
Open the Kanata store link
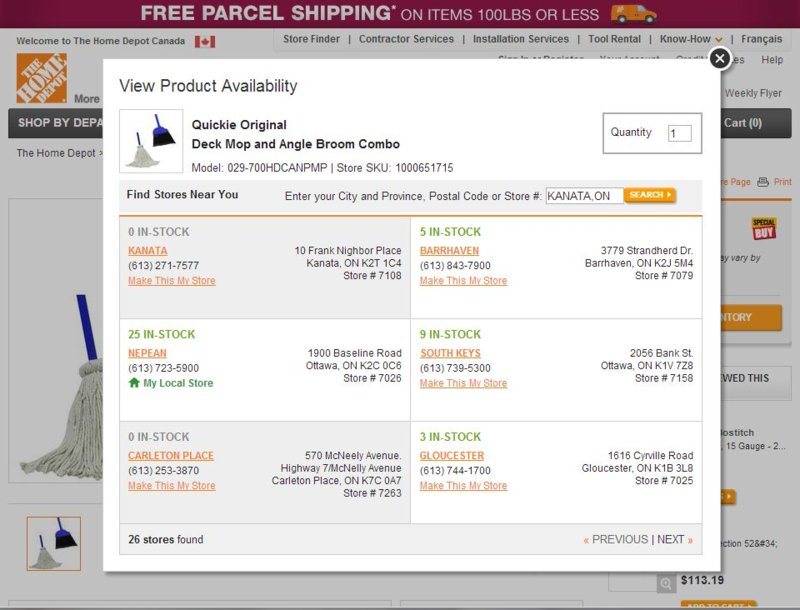[x=148, y=251]
